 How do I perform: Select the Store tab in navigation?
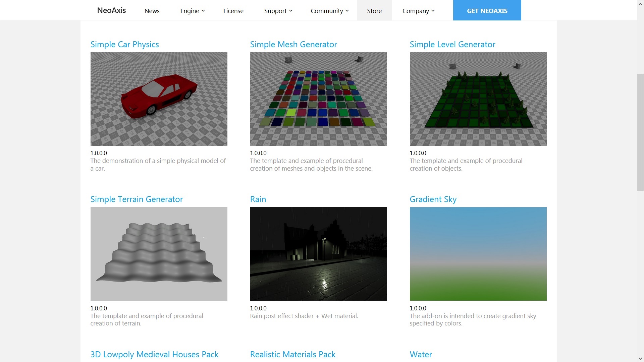tap(374, 11)
